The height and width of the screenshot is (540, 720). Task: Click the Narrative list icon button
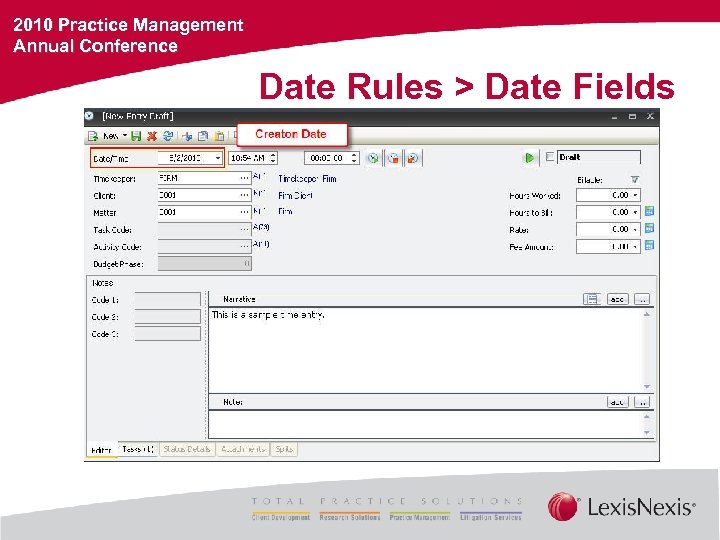592,299
